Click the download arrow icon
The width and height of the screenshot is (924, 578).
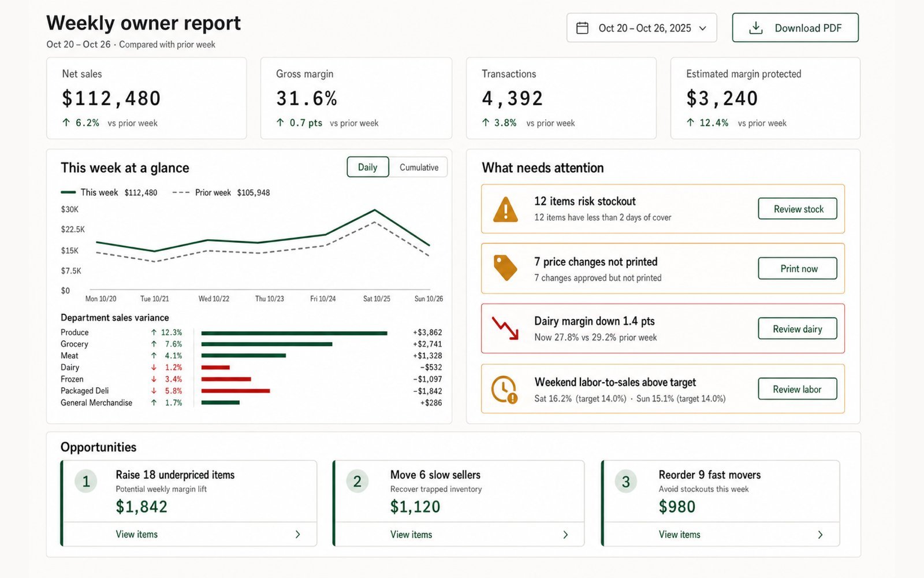(x=756, y=28)
